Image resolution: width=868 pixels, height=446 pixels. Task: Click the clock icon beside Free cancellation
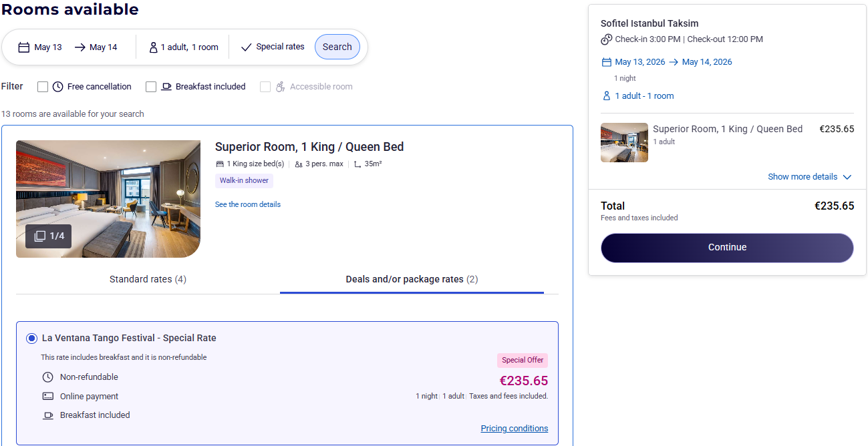click(58, 87)
